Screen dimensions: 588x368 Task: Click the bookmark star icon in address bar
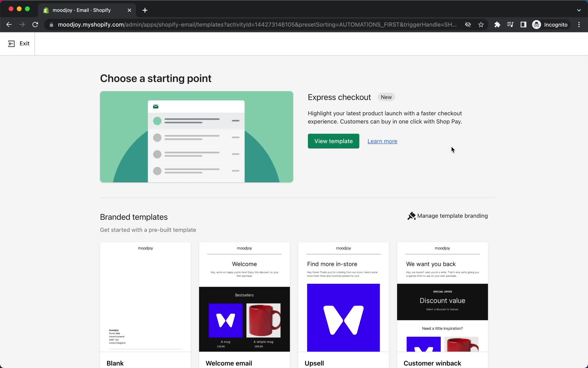[x=481, y=25]
